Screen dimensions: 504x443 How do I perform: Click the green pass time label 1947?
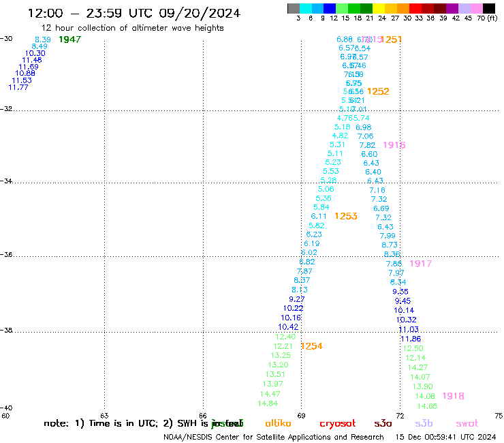(x=69, y=40)
